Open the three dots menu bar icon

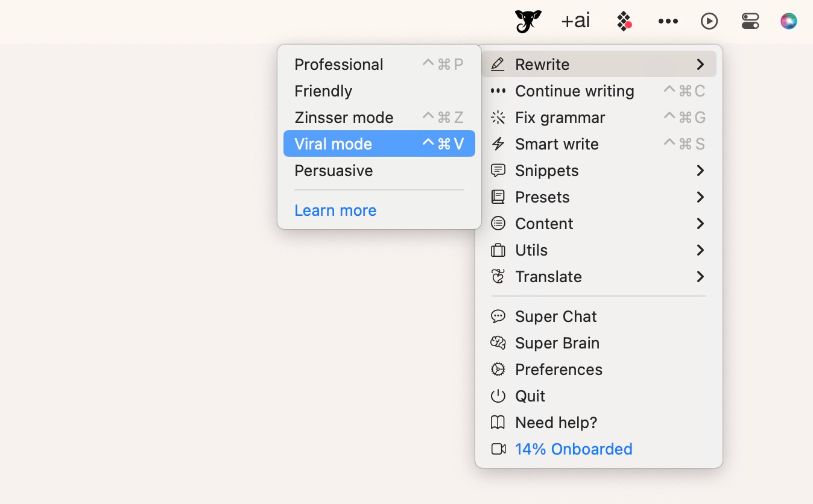668,22
